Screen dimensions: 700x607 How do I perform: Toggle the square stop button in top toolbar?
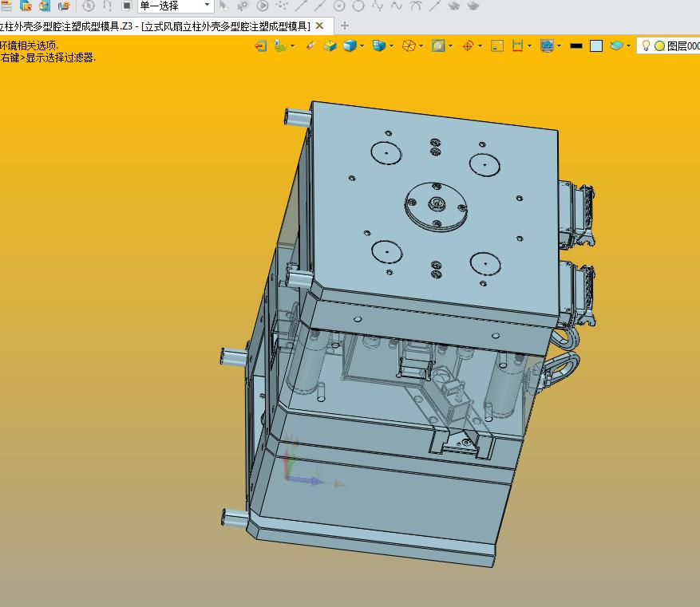pyautogui.click(x=126, y=6)
